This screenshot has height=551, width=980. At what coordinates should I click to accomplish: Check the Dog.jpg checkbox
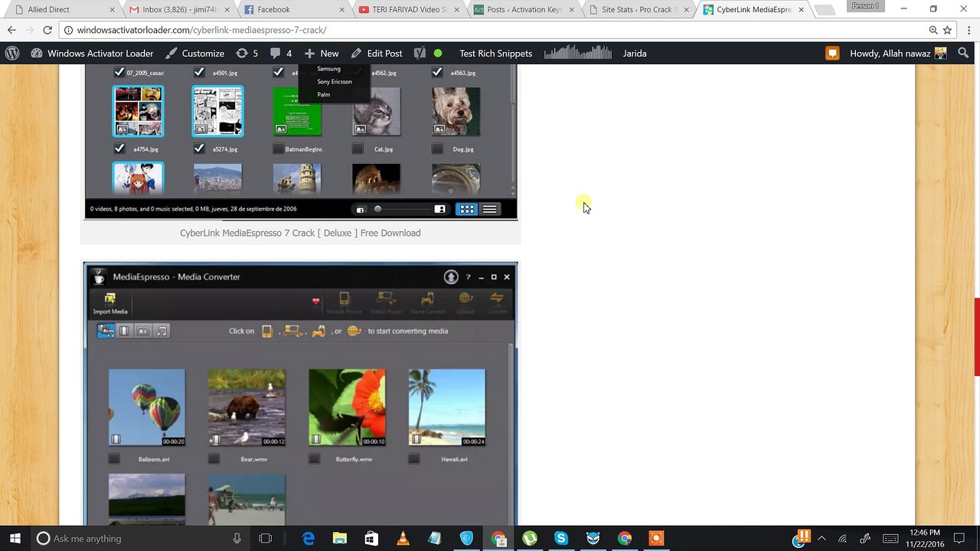coord(437,148)
